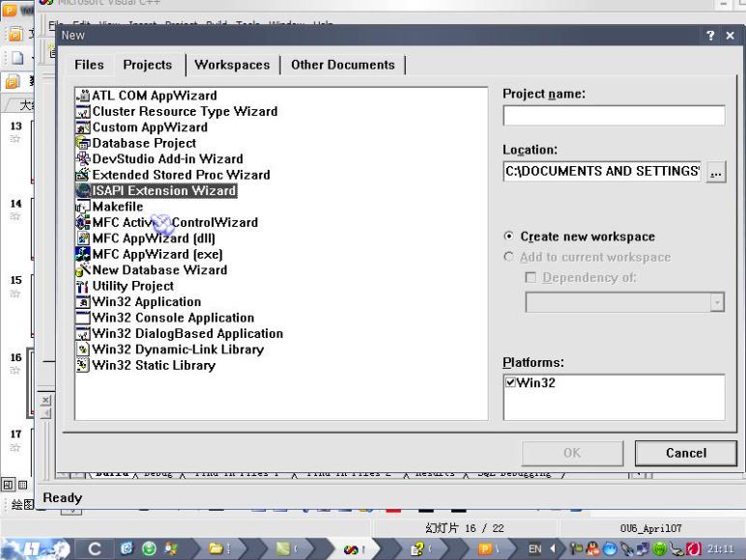Select Cluster Resource Type Wizard icon
Viewport: 746px width, 560px height.
point(83,112)
